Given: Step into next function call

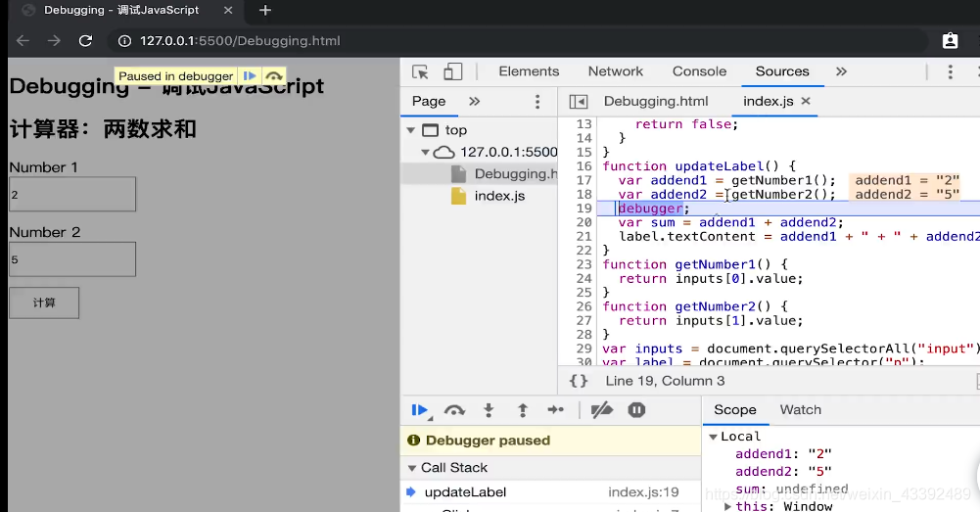Looking at the screenshot, I should pyautogui.click(x=489, y=410).
